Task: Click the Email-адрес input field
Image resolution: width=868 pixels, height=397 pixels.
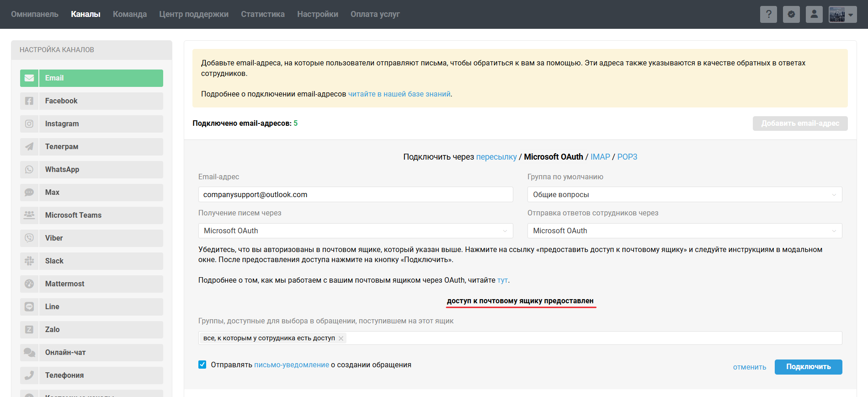Action: coord(355,194)
